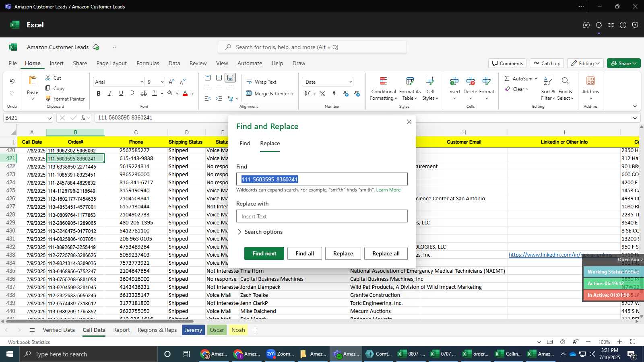
Task: Select the Jeremy sheet tab
Action: [193, 330]
